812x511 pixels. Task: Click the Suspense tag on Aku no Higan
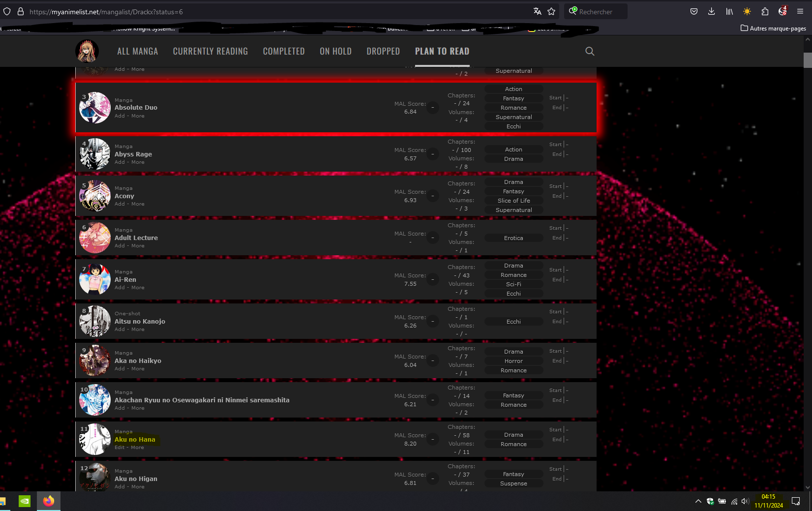(513, 484)
